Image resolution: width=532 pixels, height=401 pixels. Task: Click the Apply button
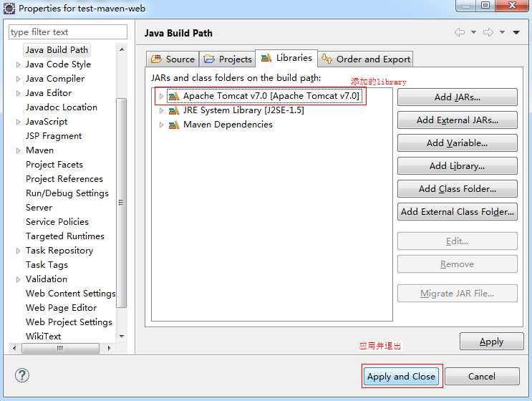point(492,342)
